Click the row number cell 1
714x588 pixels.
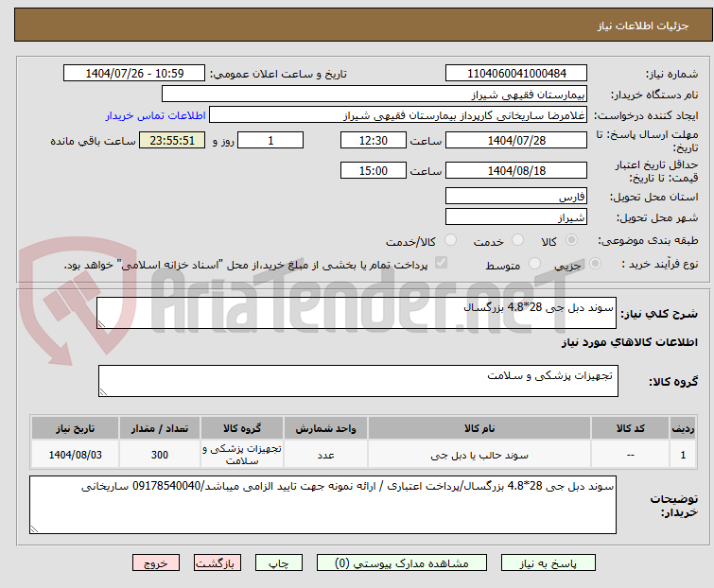[x=683, y=455]
